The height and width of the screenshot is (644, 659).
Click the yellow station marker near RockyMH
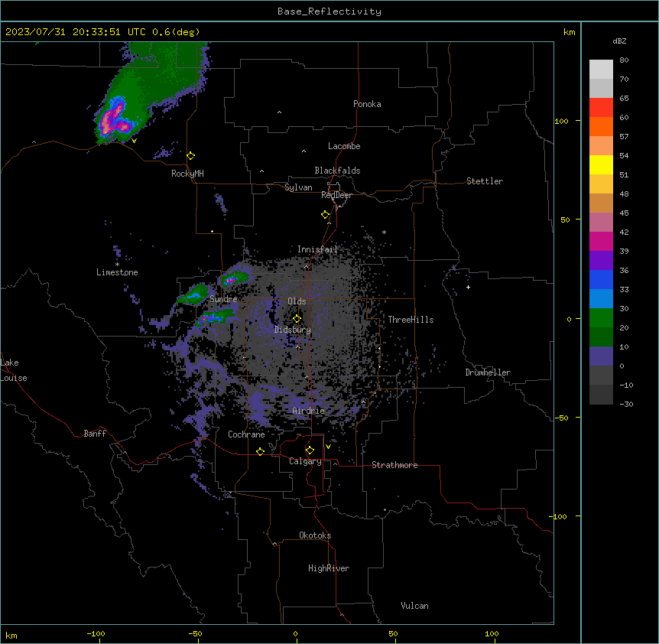[x=191, y=156]
